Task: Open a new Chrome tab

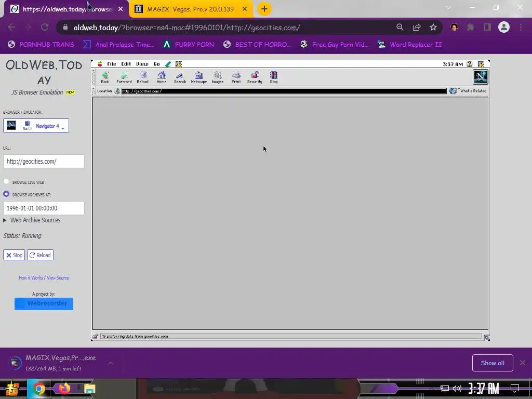Action: click(264, 9)
